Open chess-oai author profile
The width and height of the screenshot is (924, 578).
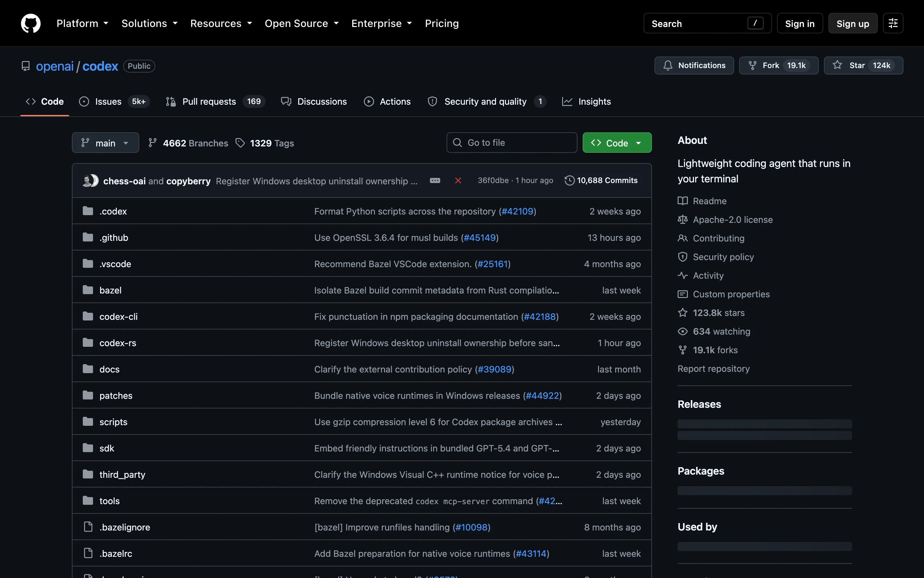click(124, 181)
